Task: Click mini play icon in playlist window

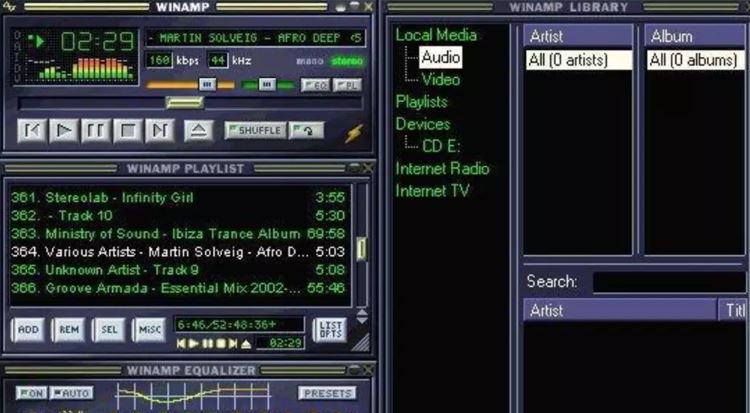Action: (x=194, y=344)
